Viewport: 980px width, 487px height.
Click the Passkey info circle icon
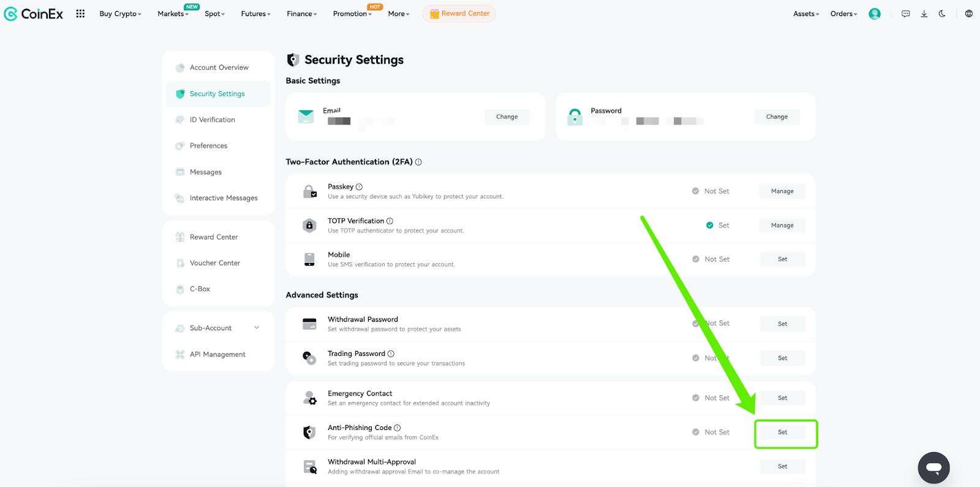coord(359,187)
